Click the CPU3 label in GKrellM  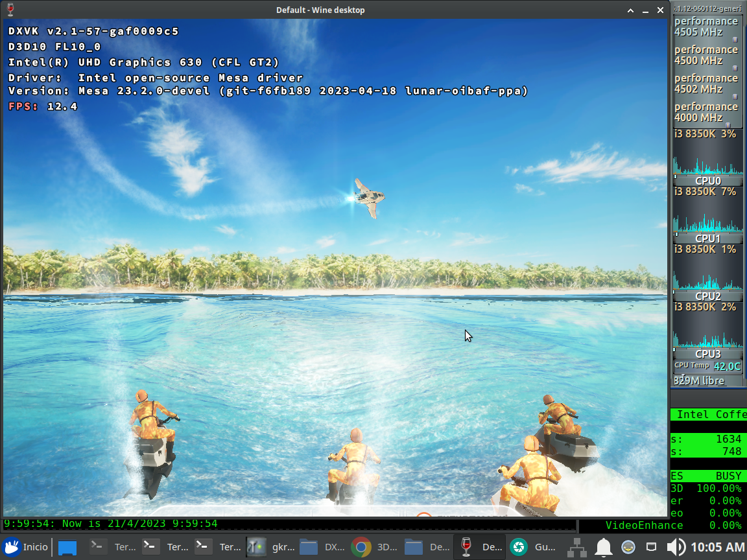click(x=708, y=354)
